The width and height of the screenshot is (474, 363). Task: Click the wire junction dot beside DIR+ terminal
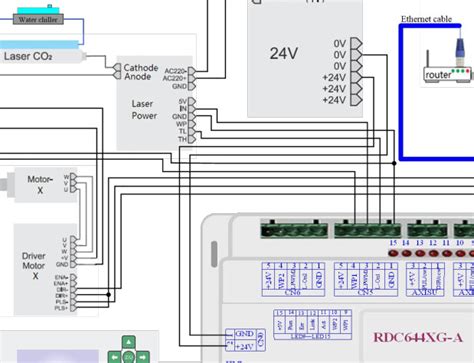point(108,295)
